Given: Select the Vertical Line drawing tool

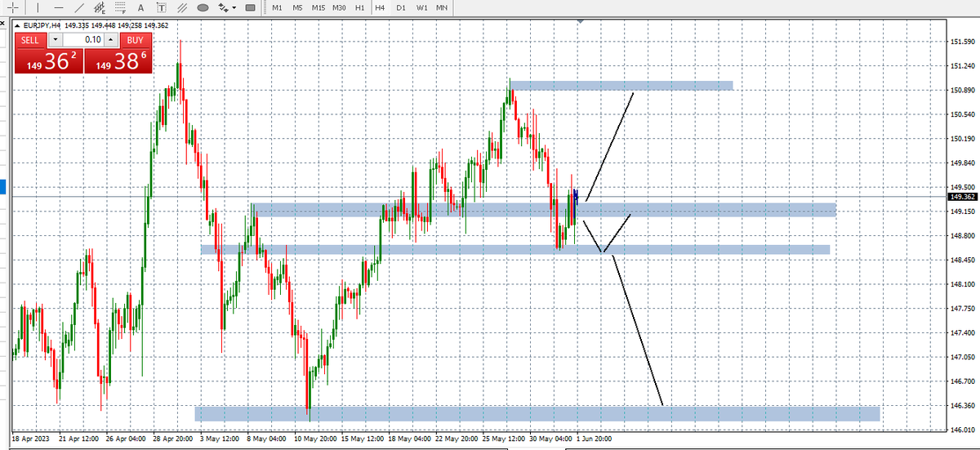Looking at the screenshot, I should pyautogui.click(x=38, y=7).
